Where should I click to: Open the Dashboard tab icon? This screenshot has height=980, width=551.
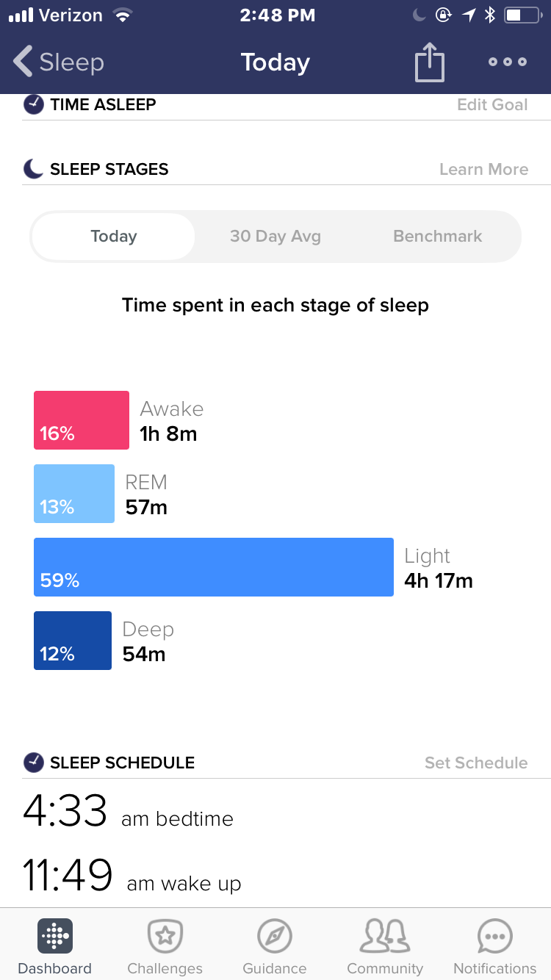55,936
